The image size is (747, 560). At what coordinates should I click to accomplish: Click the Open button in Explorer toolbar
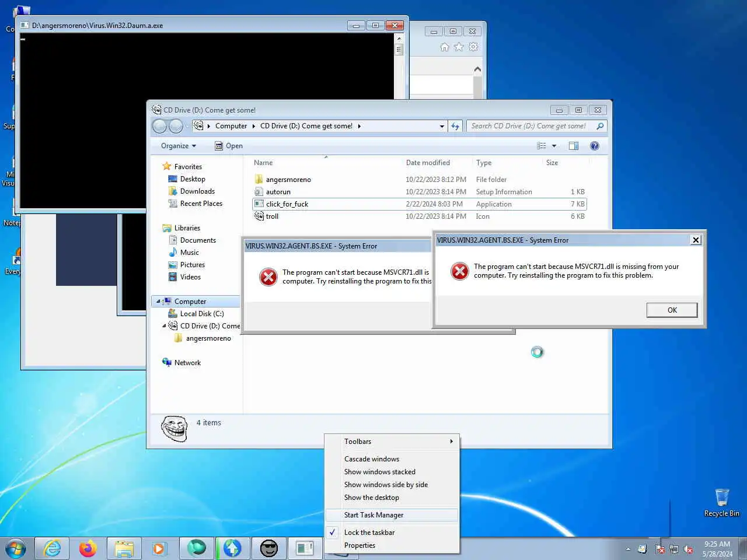(x=228, y=146)
